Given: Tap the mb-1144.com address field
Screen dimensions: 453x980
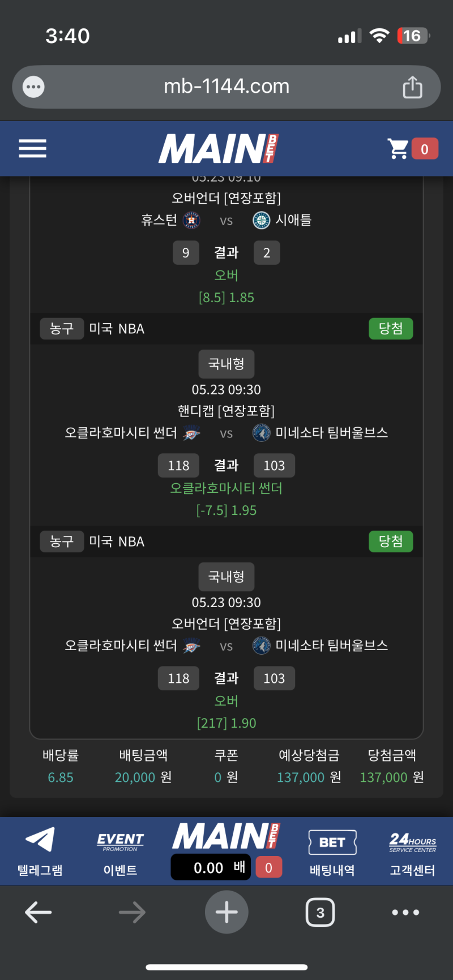Looking at the screenshot, I should [226, 87].
